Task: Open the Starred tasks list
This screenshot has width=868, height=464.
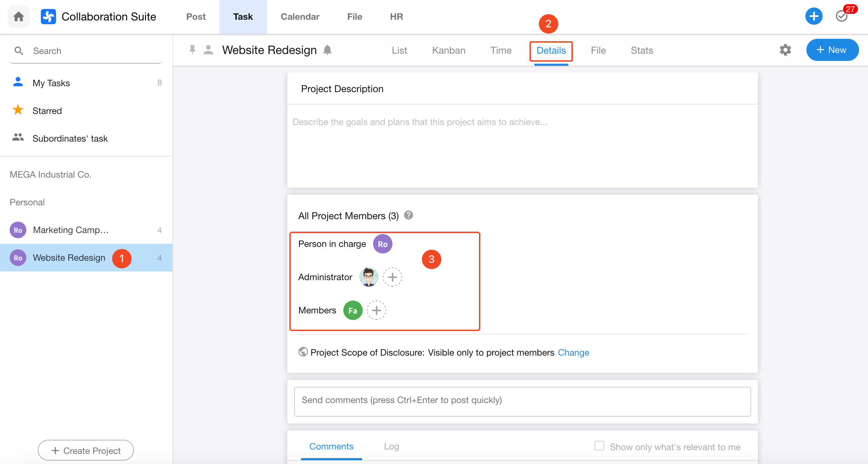Action: (x=47, y=111)
